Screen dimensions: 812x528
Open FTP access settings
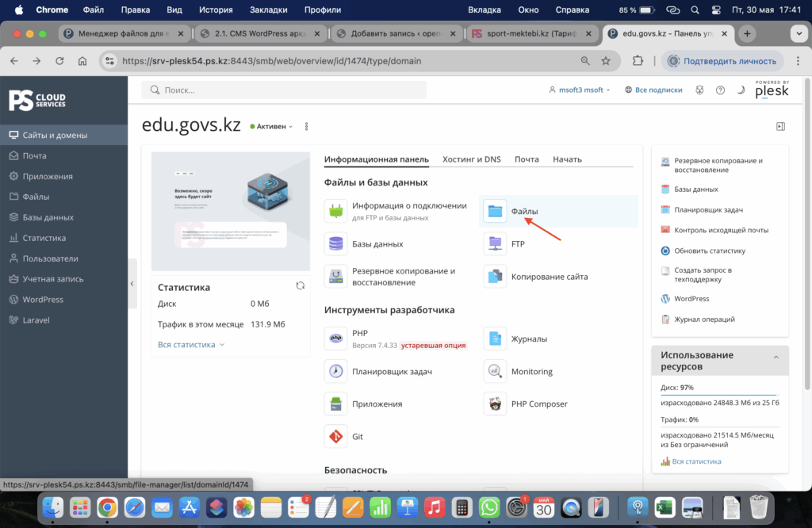click(x=496, y=244)
